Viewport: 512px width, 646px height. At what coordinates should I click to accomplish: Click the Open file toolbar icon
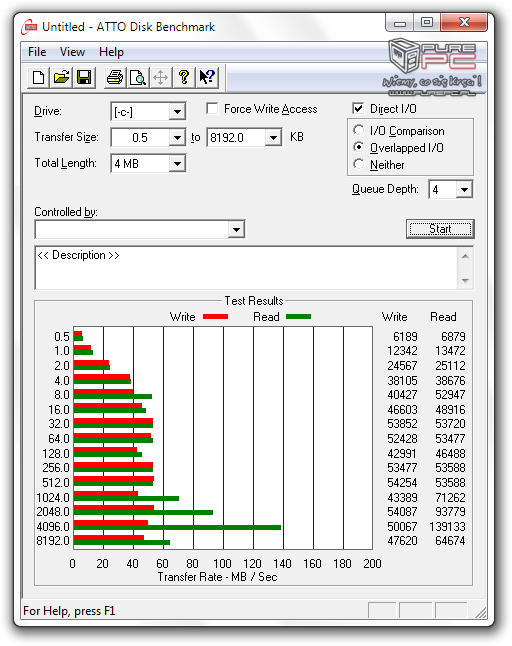(x=61, y=77)
